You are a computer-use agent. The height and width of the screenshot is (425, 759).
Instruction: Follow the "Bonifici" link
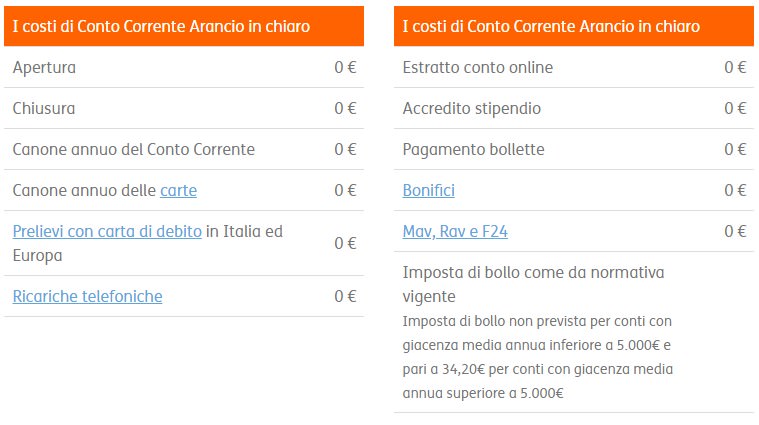[428, 191]
